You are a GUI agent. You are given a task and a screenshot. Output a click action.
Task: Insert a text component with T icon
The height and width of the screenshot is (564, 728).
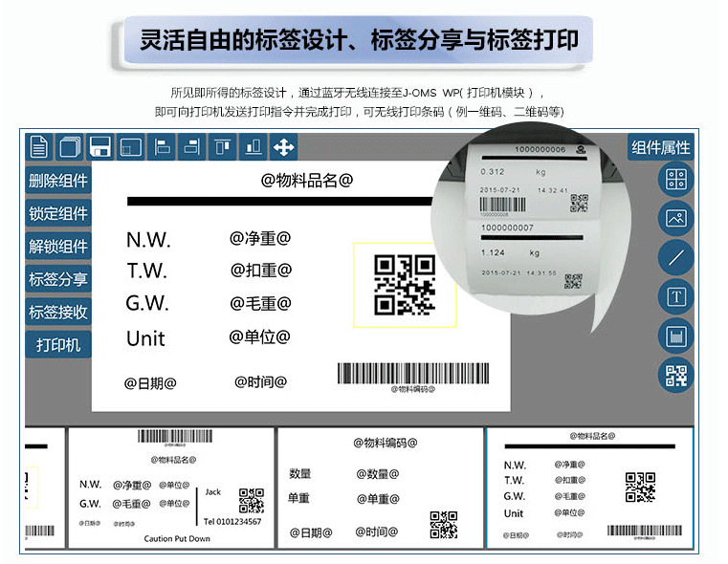[x=676, y=296]
